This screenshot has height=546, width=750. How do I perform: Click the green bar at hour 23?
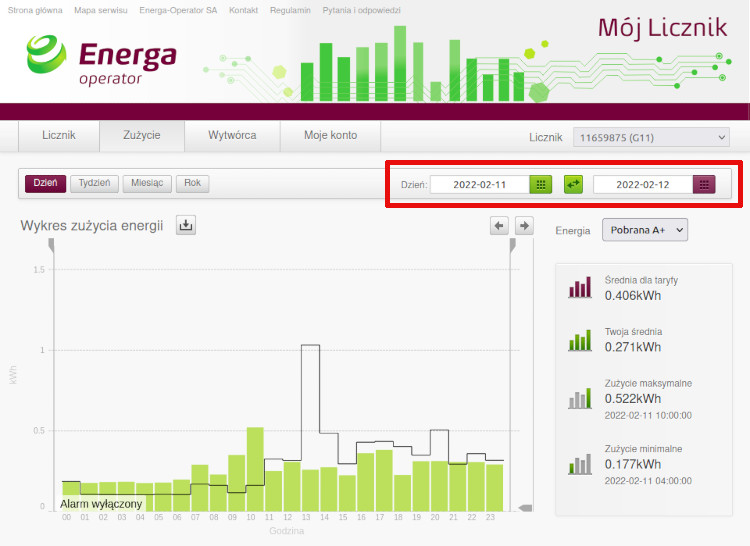click(495, 488)
